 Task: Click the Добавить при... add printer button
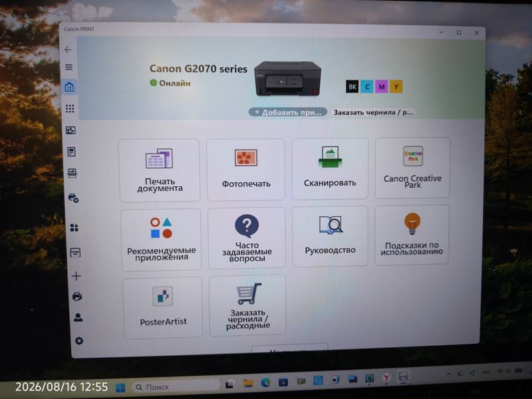288,112
